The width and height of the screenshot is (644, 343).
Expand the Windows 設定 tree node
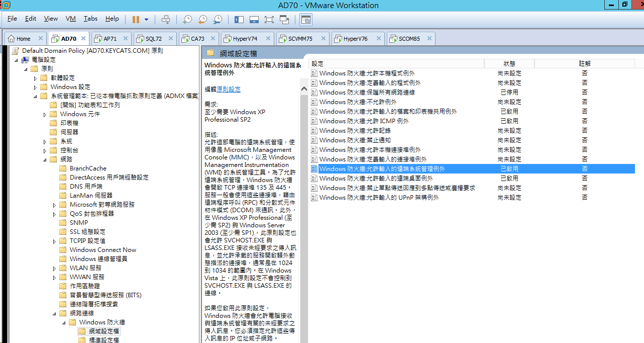[35, 87]
